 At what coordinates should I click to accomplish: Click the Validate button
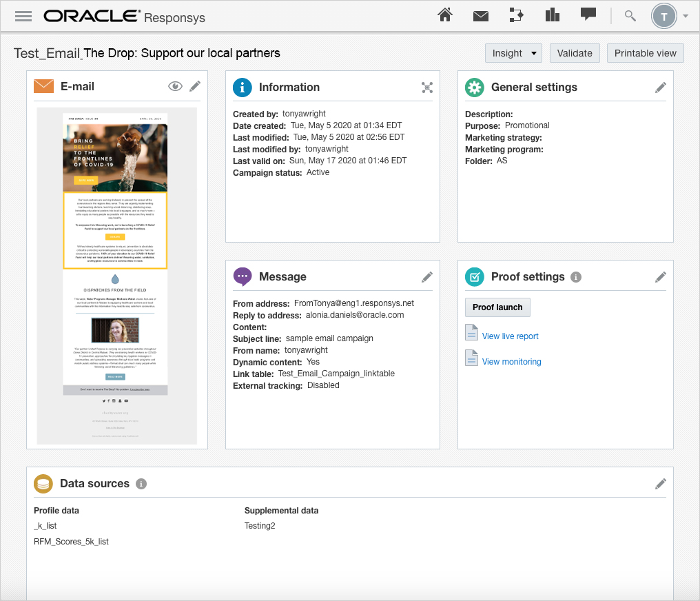[x=575, y=53]
